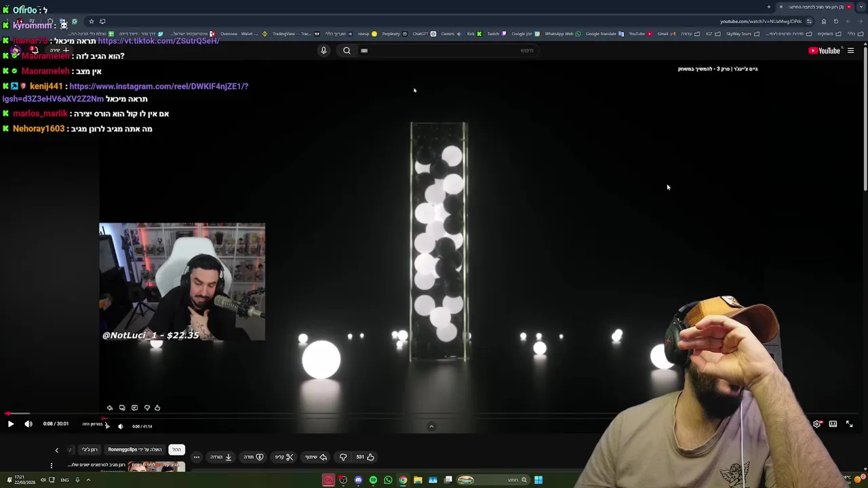
Task: Mute the main video volume speaker
Action: pyautogui.click(x=28, y=424)
